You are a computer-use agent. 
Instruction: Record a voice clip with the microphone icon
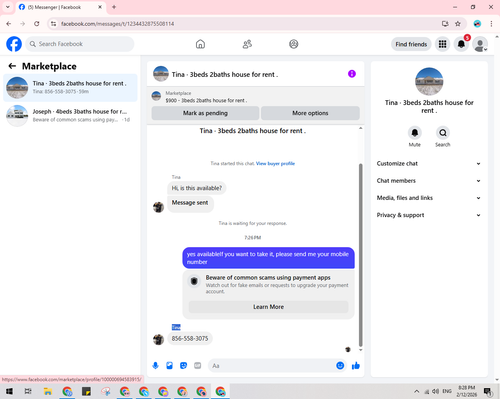(155, 366)
